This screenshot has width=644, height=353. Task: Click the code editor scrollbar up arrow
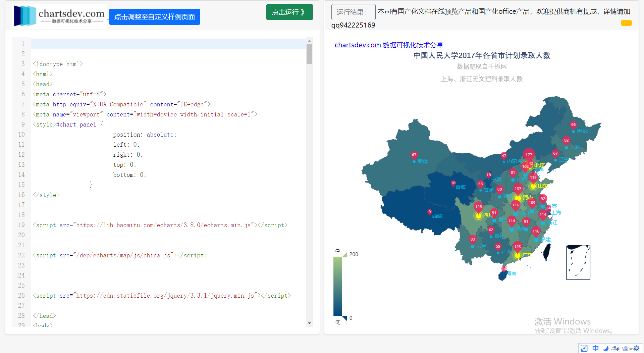[309, 41]
